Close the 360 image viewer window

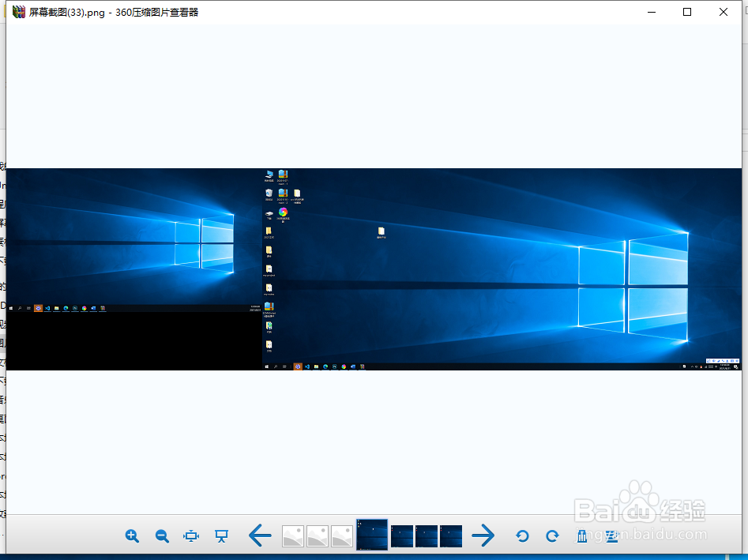click(724, 12)
